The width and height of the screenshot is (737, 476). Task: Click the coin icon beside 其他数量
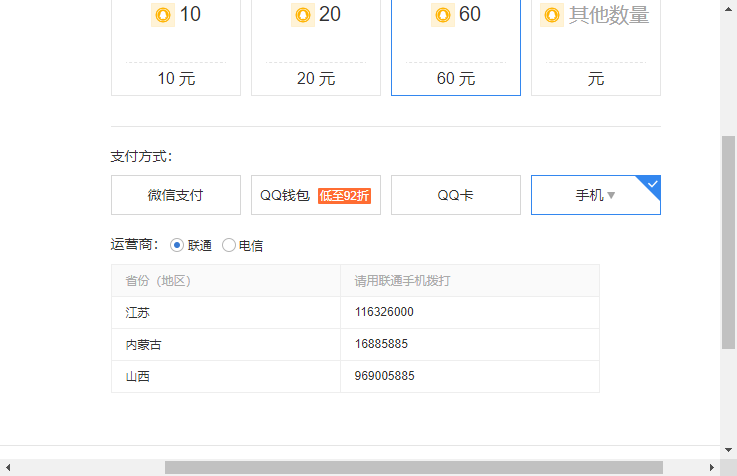(x=552, y=15)
